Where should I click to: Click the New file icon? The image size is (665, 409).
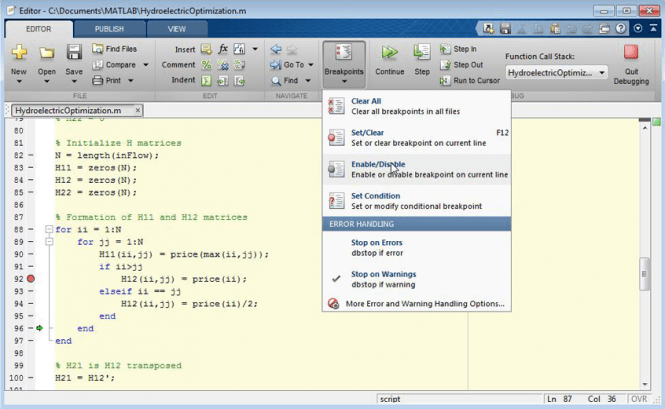tap(19, 53)
